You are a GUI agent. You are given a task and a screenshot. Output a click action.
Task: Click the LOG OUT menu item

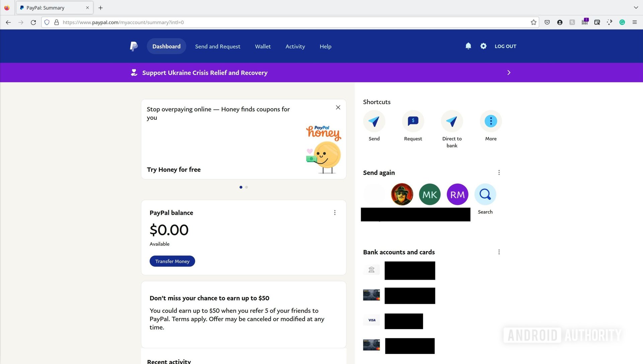click(506, 46)
